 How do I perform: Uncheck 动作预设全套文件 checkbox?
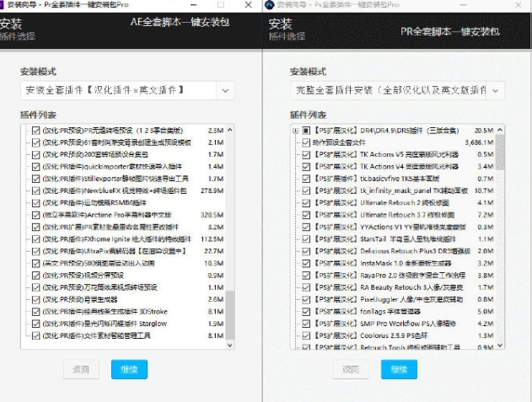306,142
